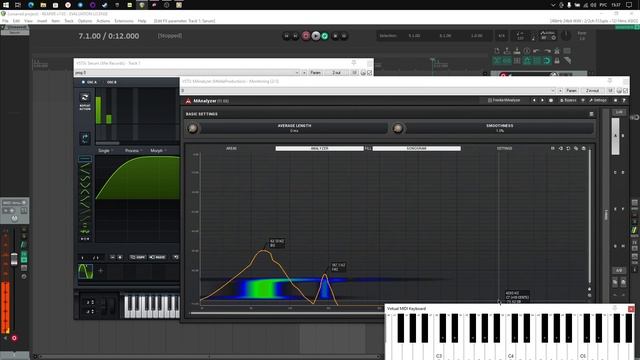Go to project start transport button
640x360 pixels.
coord(287,36)
